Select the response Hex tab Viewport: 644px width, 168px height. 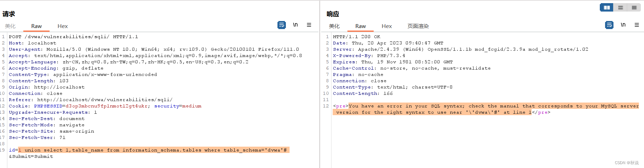coord(387,26)
